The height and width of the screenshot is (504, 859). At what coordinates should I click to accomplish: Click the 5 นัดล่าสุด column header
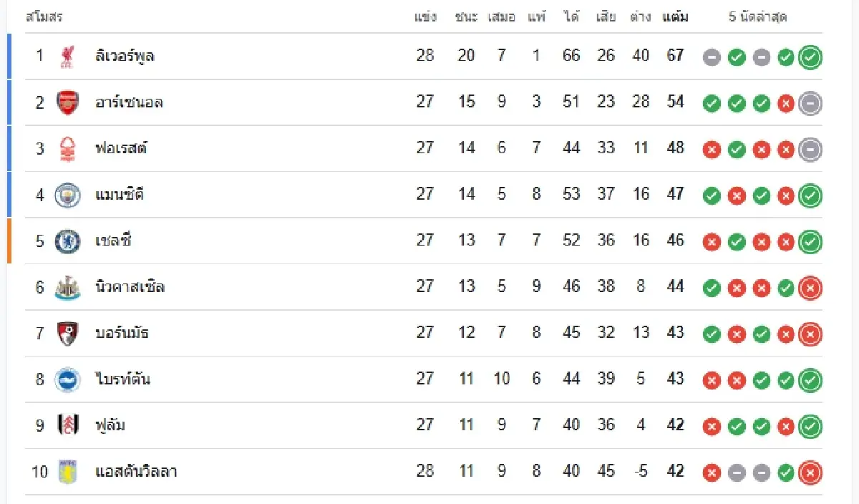758,17
